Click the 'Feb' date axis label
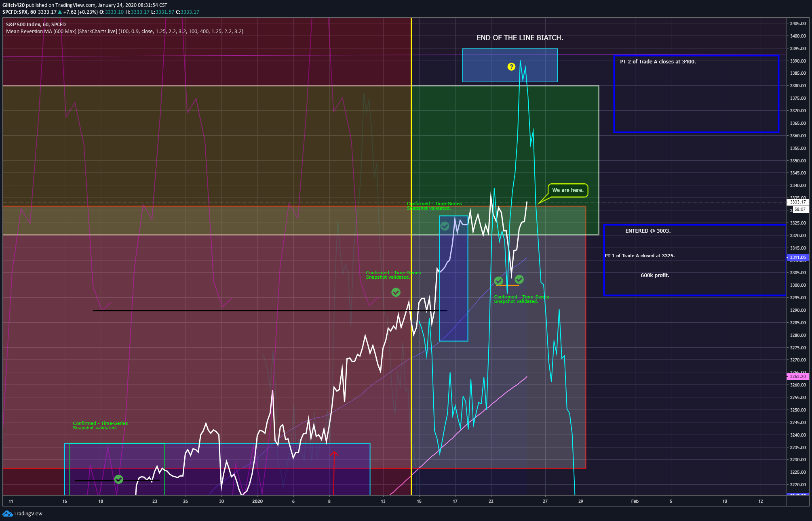The height and width of the screenshot is (521, 812). 635,501
